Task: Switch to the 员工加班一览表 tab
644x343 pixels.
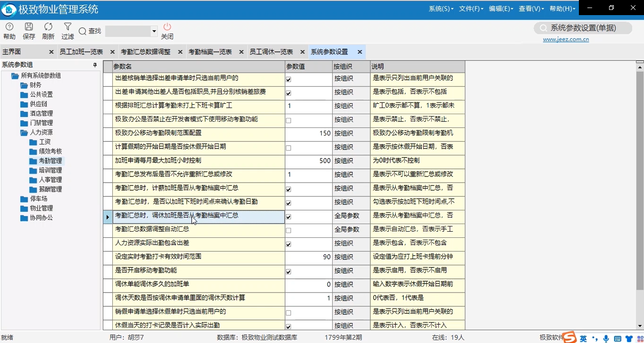Action: click(81, 52)
